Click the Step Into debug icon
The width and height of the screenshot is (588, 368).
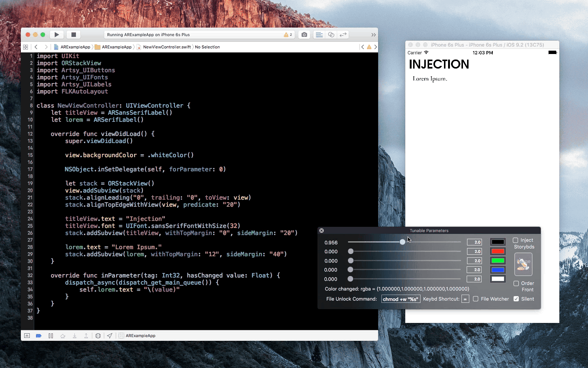tap(74, 336)
